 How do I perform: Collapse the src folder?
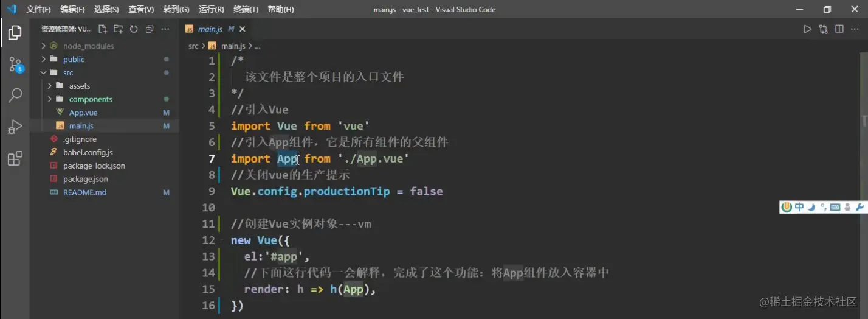[44, 72]
